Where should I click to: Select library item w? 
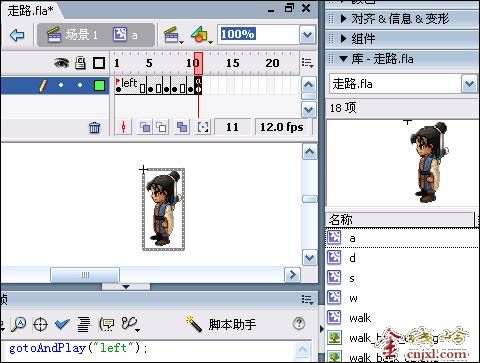(402, 298)
